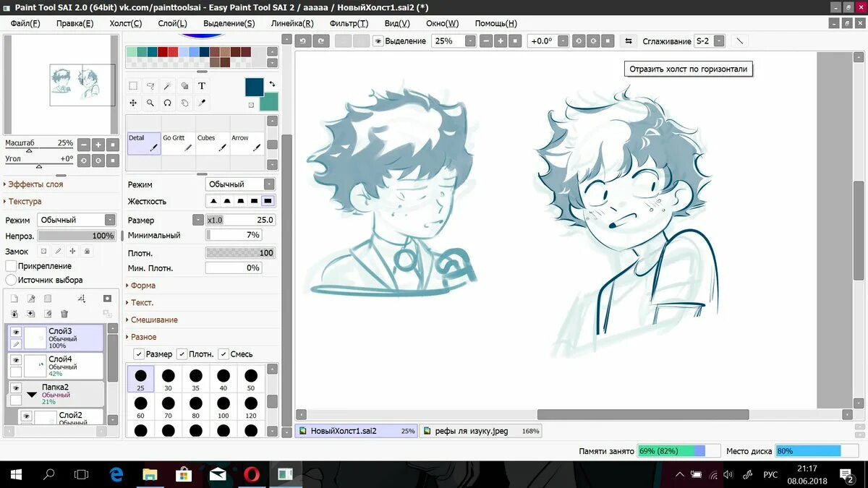Screen dimensions: 868x488
Task: Select the Detail brush preset
Action: click(x=143, y=143)
